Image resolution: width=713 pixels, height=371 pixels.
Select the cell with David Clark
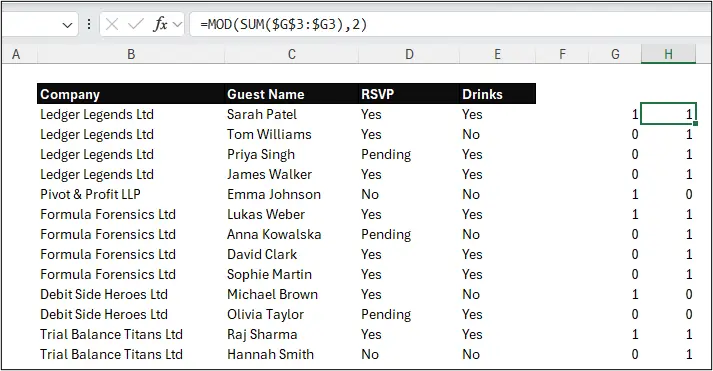291,254
